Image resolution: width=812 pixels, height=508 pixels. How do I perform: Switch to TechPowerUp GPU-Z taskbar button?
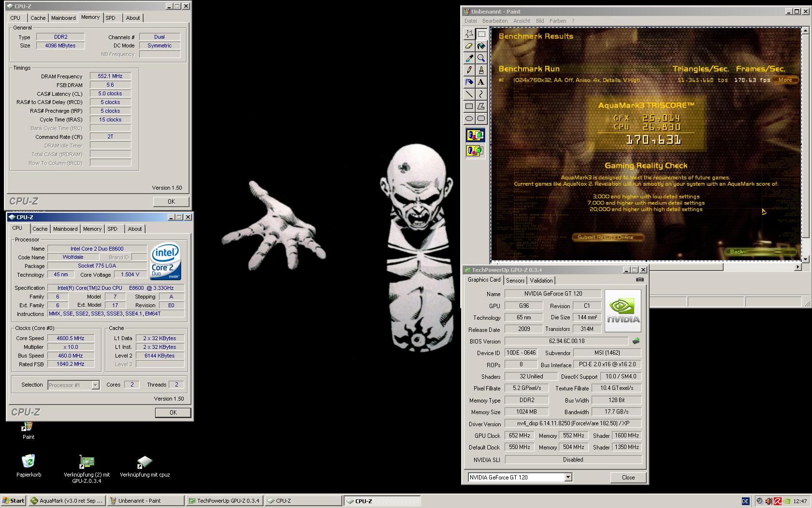[x=224, y=501]
